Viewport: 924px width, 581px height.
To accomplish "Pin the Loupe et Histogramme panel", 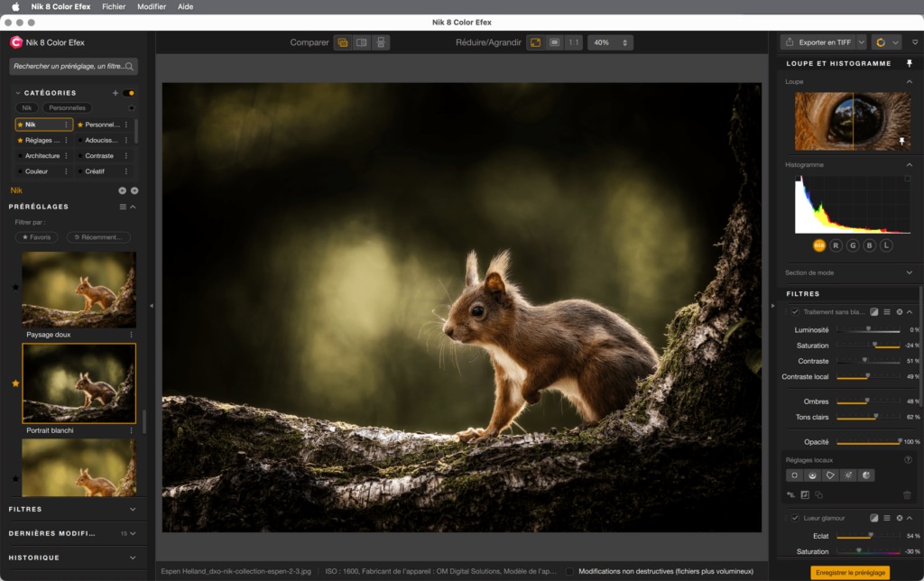I will point(910,64).
